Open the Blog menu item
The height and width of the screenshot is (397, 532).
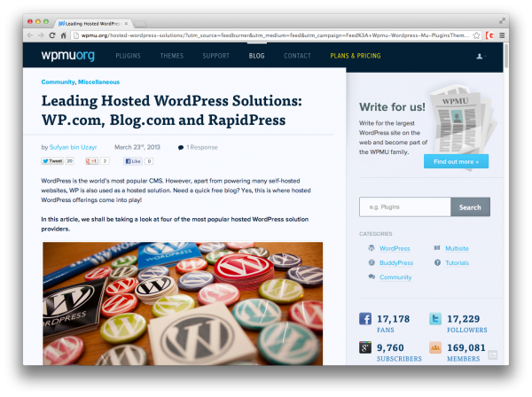pos(256,56)
